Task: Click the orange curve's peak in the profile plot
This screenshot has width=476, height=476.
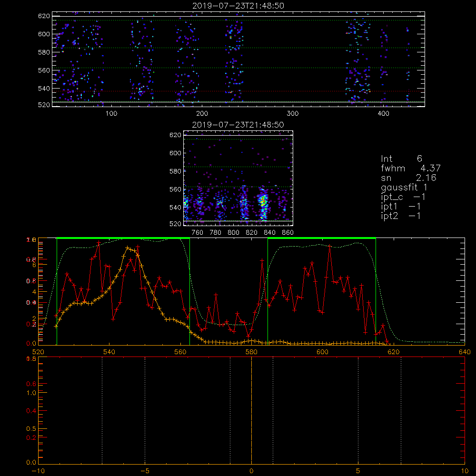Action: [x=127, y=248]
